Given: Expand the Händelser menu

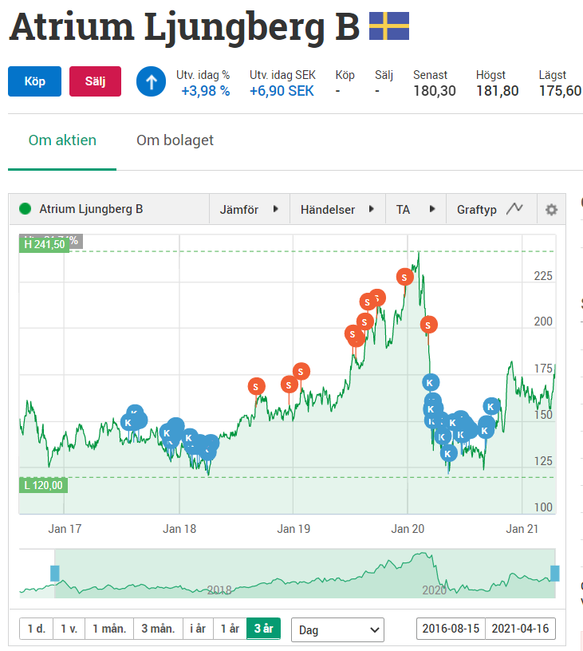Looking at the screenshot, I should (338, 209).
